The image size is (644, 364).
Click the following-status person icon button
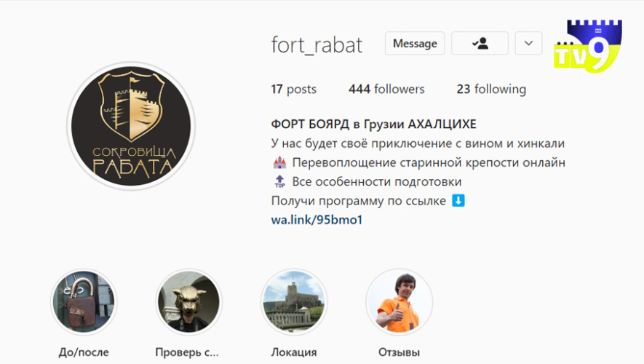click(x=480, y=43)
